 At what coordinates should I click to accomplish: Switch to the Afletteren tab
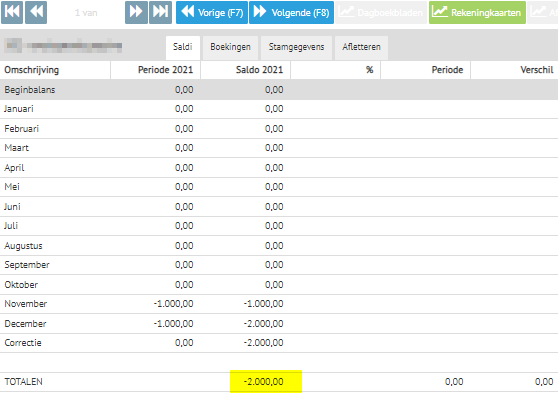(361, 47)
